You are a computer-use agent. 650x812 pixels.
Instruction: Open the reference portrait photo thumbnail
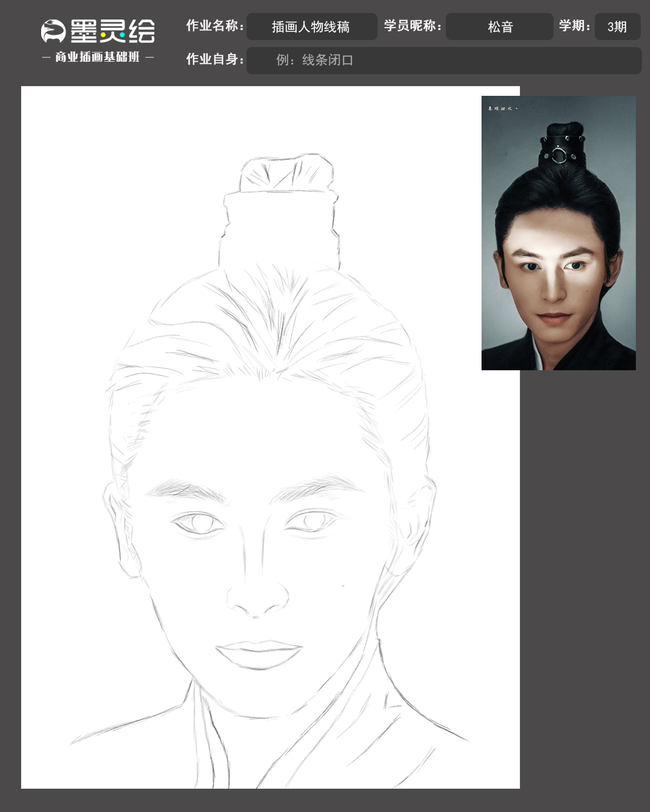(558, 233)
